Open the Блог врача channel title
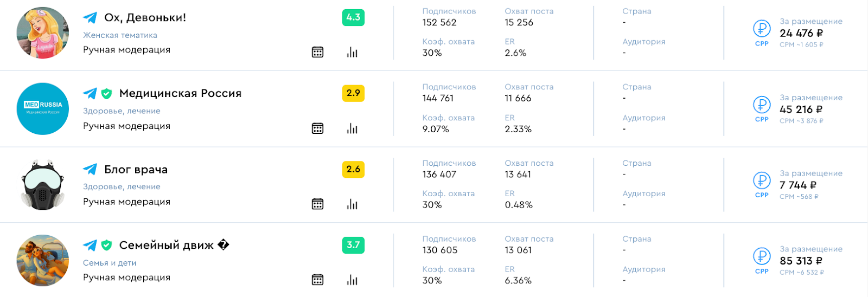 click(x=136, y=170)
